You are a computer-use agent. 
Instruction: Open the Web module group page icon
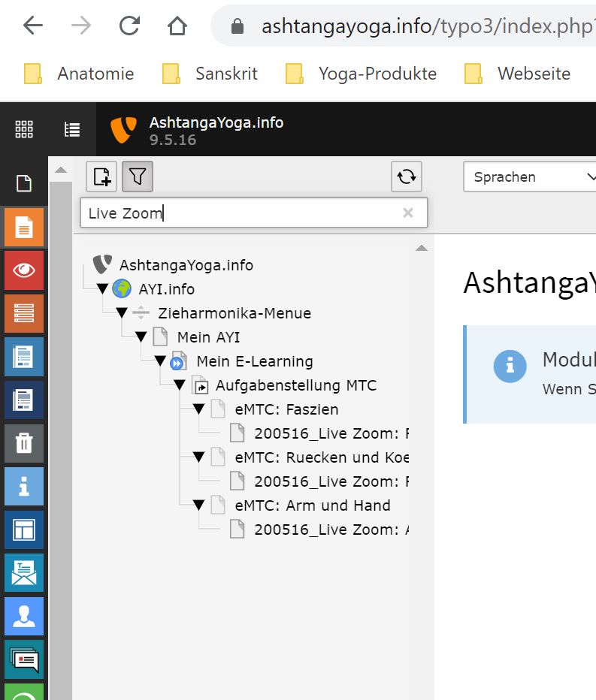point(24,183)
